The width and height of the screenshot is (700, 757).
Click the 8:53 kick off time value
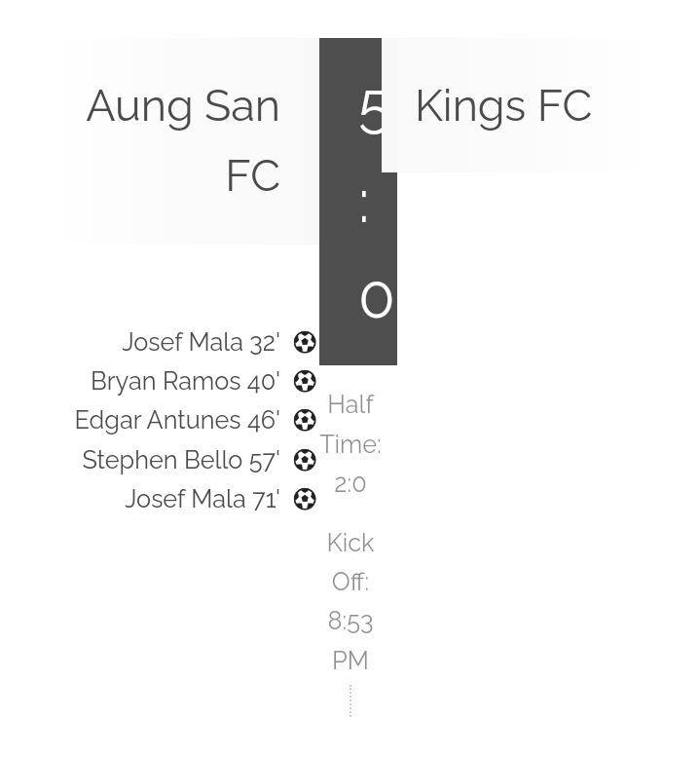tap(350, 622)
